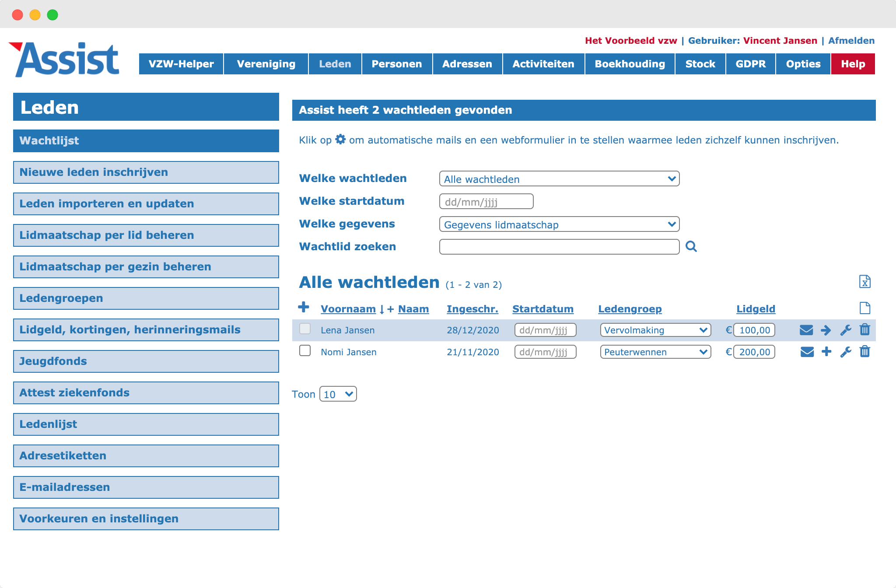Open Nieuwe leden inschrijven in sidebar
Screen dimensions: 896x588
(146, 172)
